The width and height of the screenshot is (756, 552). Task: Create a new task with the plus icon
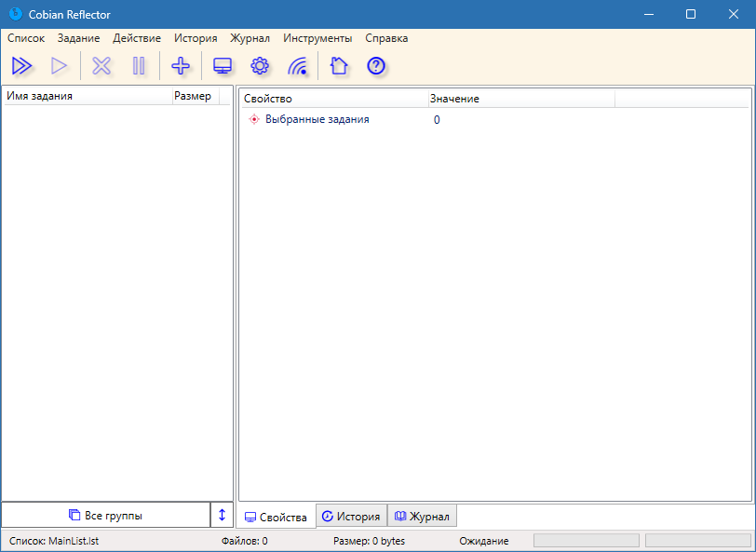pos(181,65)
